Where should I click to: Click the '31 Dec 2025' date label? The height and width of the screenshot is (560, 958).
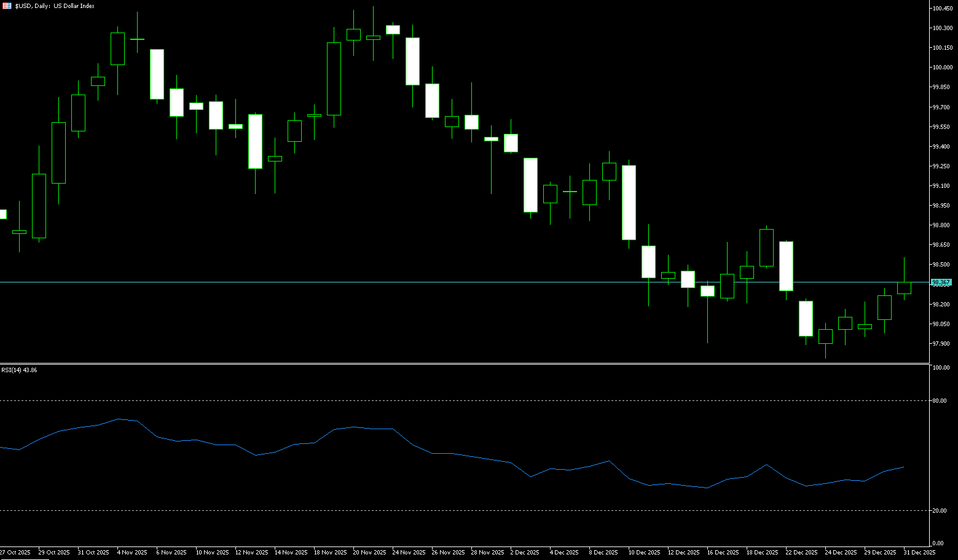[920, 553]
